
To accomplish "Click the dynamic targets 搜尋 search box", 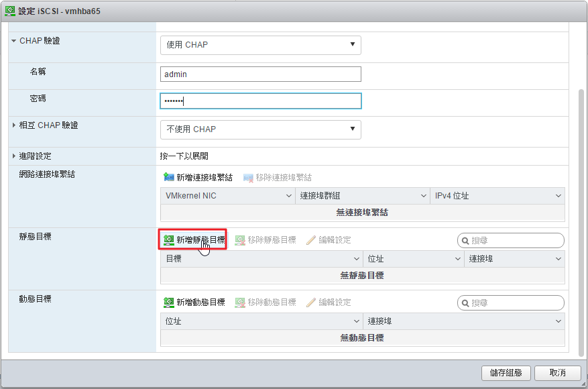I will click(x=511, y=303).
